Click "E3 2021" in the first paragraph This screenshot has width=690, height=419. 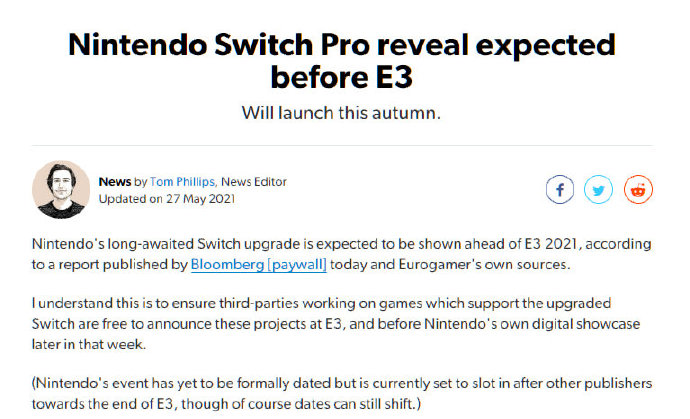coord(551,244)
